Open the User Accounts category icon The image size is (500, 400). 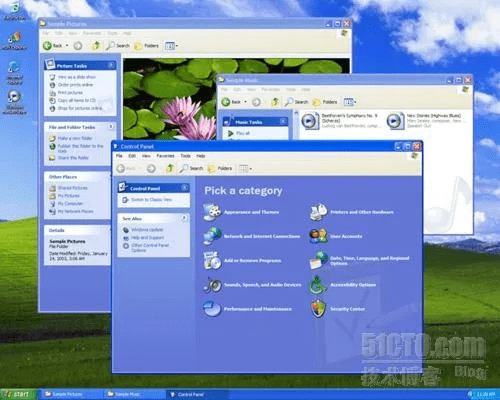[318, 236]
